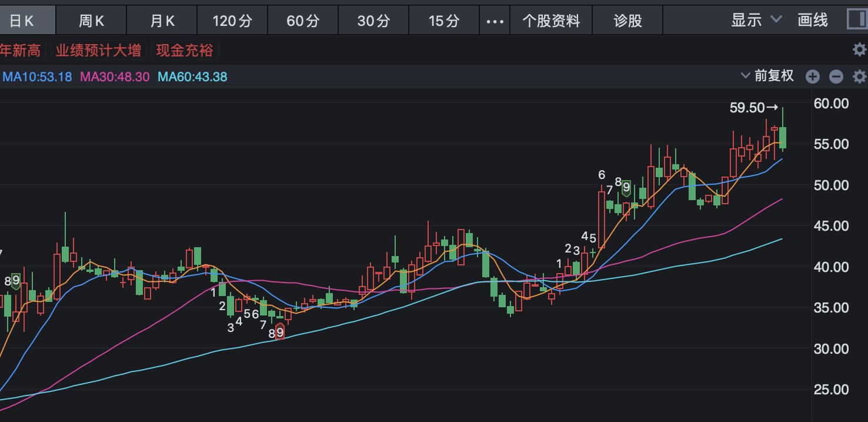
Task: Open indicator settings gear beside the minus icon
Action: (x=859, y=77)
